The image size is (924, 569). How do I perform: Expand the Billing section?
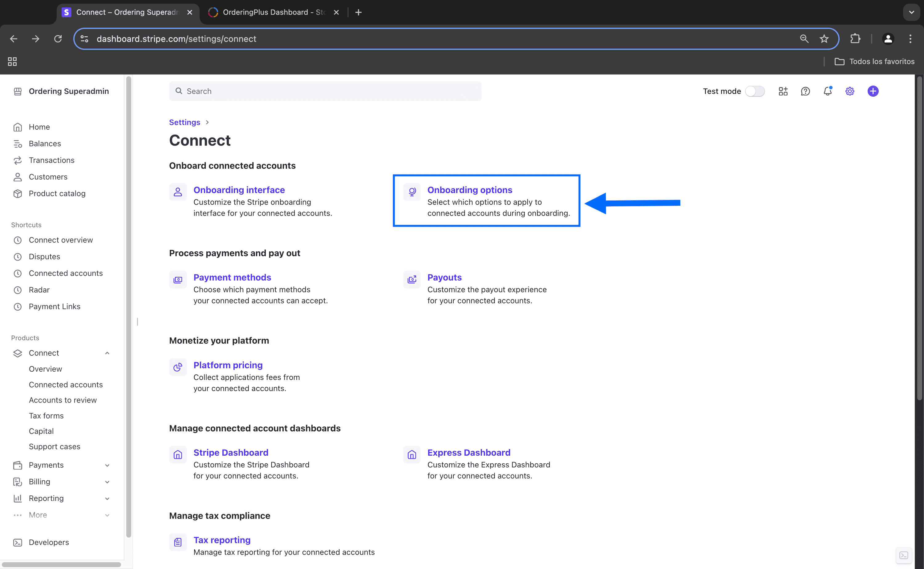(x=107, y=482)
